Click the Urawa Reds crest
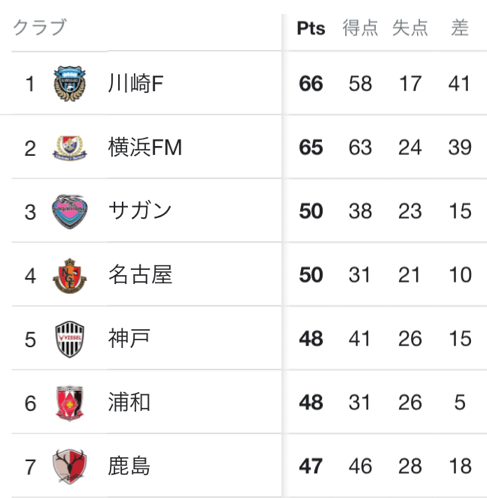This screenshot has height=498, width=487. pos(70,403)
